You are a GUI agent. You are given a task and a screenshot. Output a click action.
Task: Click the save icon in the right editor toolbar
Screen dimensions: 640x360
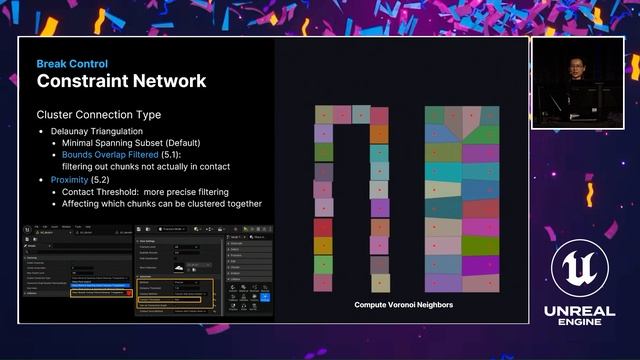139,229
